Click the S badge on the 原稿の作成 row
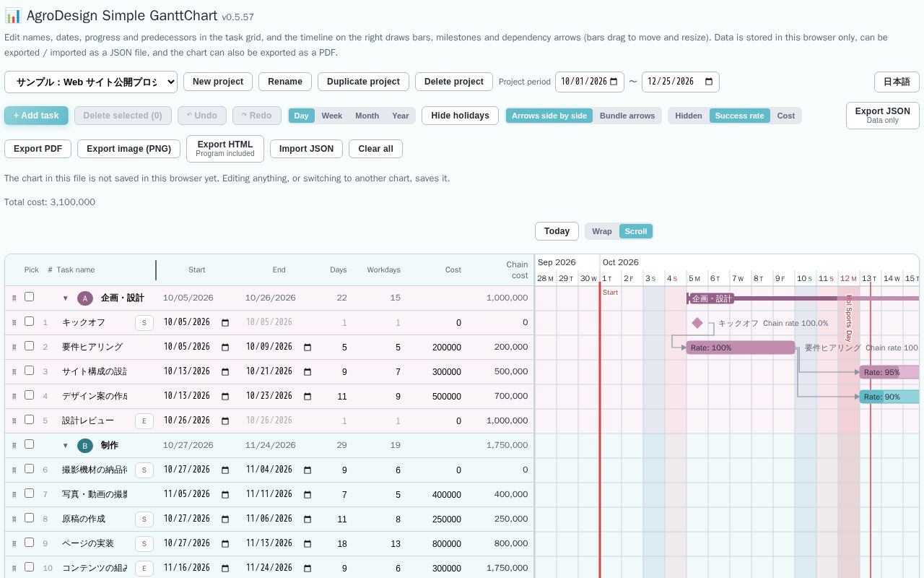Screen dimensions: 924x578 pyautogui.click(x=144, y=519)
